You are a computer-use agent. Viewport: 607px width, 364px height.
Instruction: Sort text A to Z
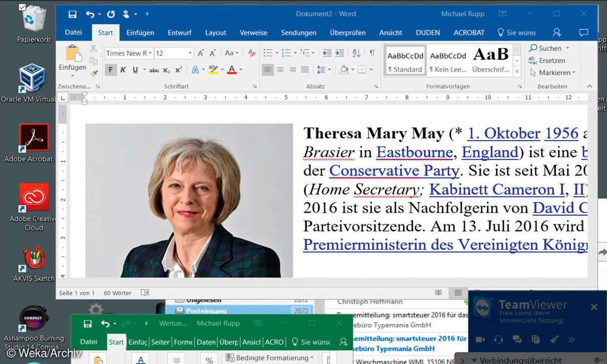click(x=356, y=53)
